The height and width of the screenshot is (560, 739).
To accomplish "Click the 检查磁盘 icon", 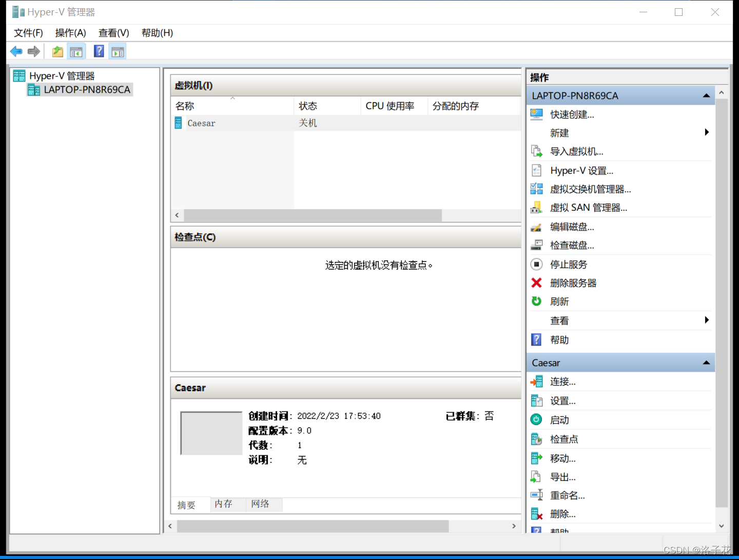I will pos(536,245).
